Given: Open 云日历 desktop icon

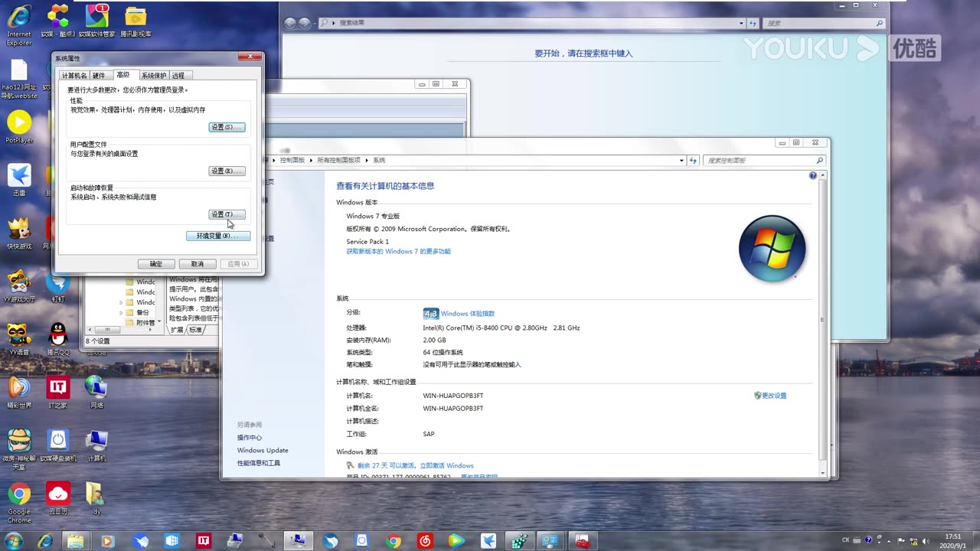Looking at the screenshot, I should tap(58, 497).
